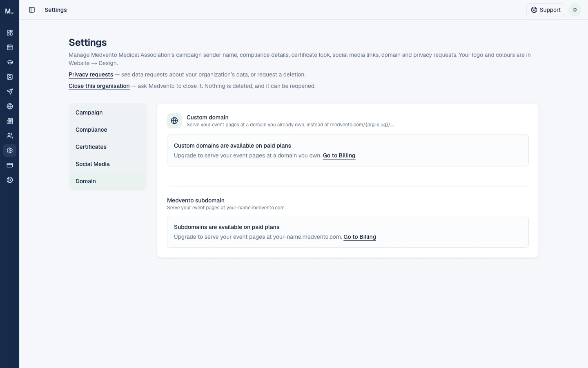Click the globe icon beside Custom domain
This screenshot has width=588, height=368.
pyautogui.click(x=174, y=121)
